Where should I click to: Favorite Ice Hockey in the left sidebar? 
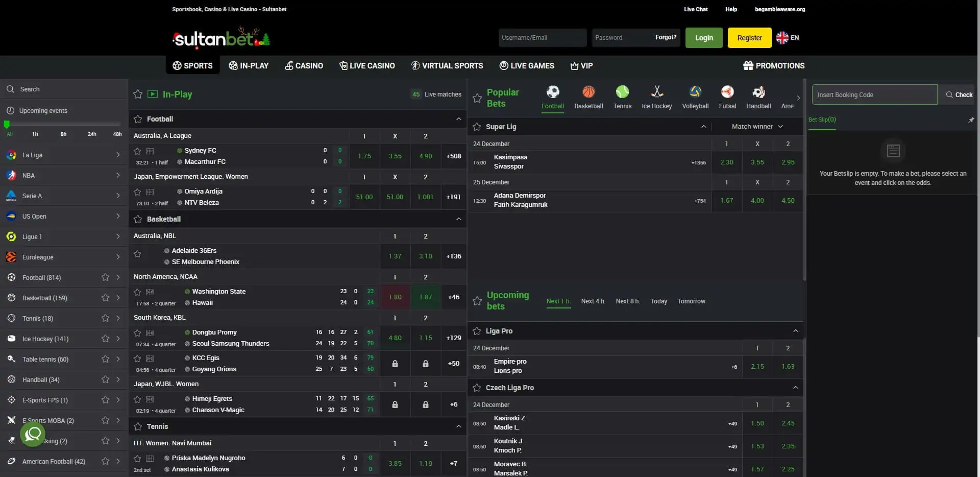click(105, 339)
